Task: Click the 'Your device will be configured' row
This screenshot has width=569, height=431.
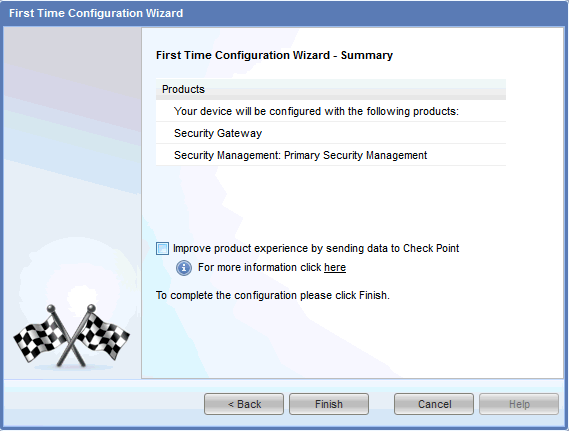Action: click(x=331, y=111)
